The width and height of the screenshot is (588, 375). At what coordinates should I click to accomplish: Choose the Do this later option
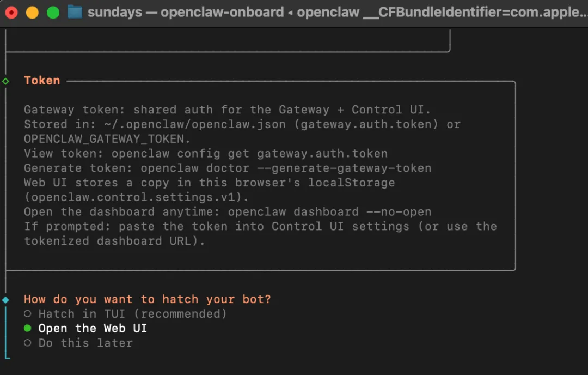tap(85, 343)
